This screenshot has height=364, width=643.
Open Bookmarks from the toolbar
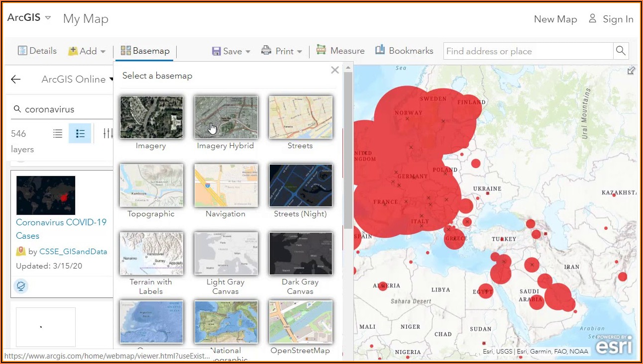pyautogui.click(x=404, y=51)
